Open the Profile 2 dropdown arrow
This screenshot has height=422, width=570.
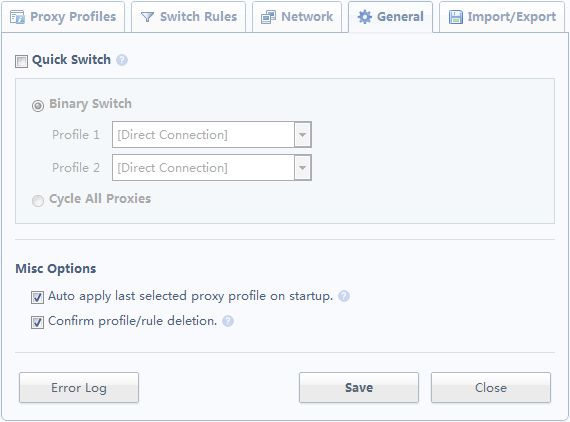(302, 168)
